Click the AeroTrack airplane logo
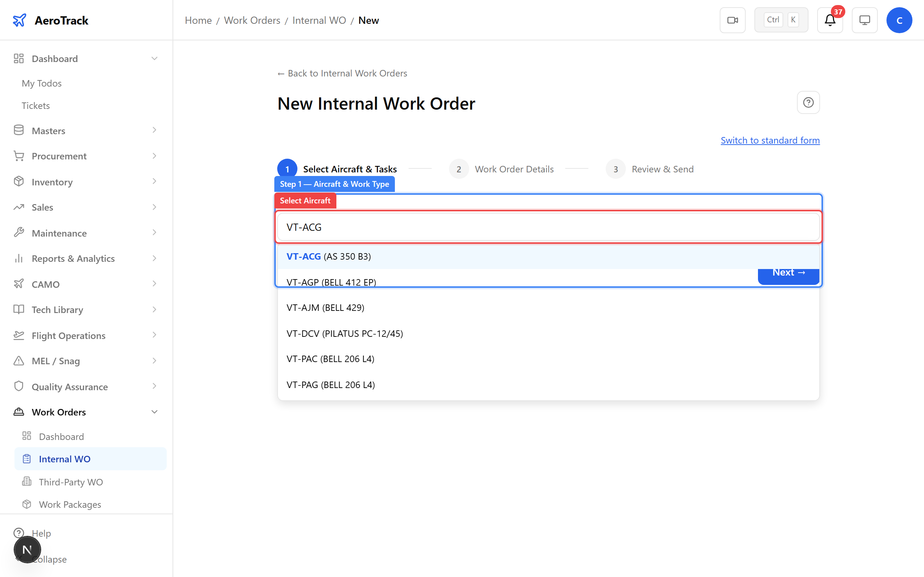Screen dimensions: 924x577 19,20
